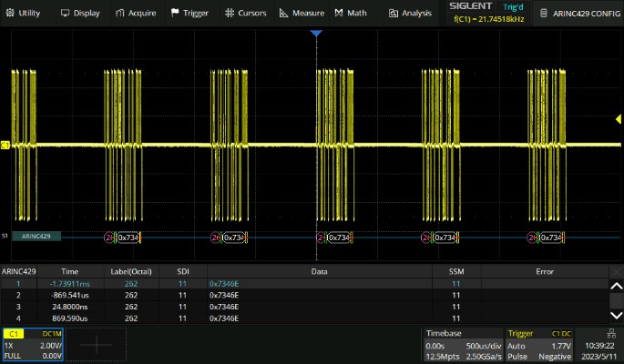The height and width of the screenshot is (364, 624).
Task: Open the Utility menu
Action: tap(24, 13)
